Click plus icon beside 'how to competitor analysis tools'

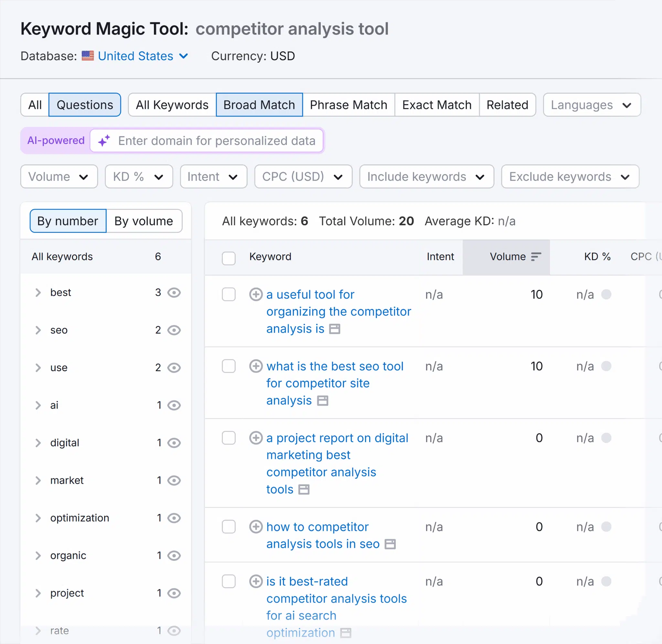click(x=256, y=527)
